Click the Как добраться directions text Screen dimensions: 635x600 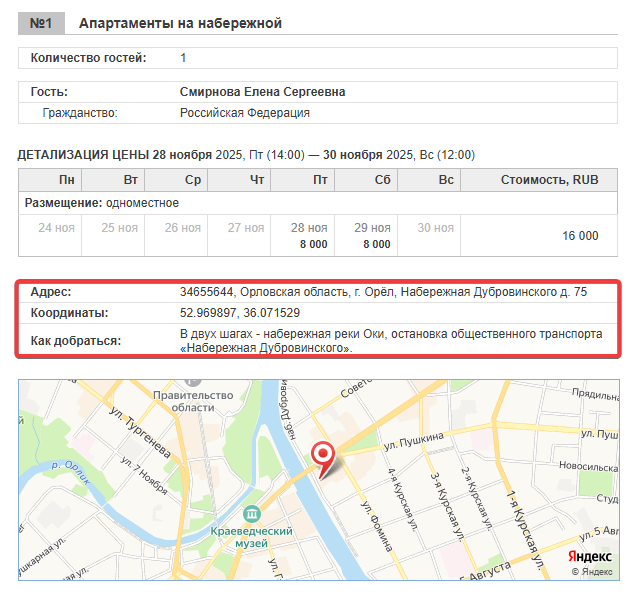click(x=391, y=341)
